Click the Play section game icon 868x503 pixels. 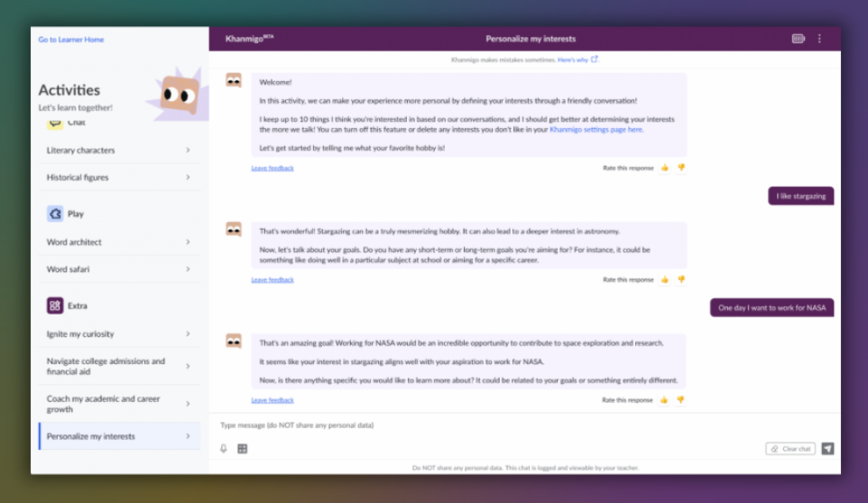(x=55, y=214)
